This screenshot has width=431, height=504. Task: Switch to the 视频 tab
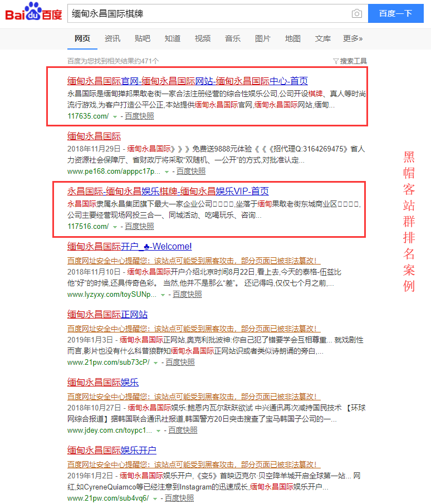tap(203, 38)
